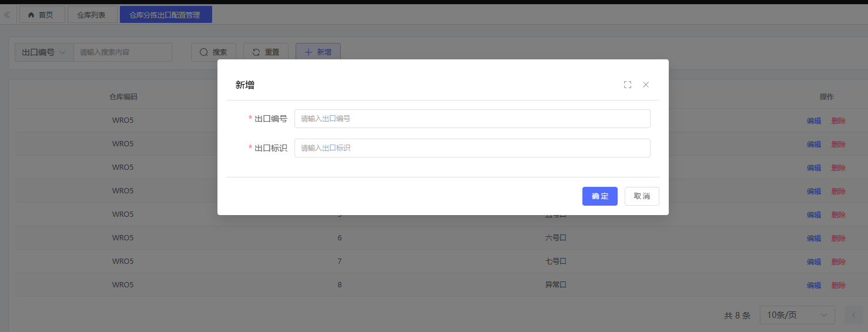Focus the 出口编号 input in dialog
Viewport: 868px width, 332px height.
coord(472,119)
